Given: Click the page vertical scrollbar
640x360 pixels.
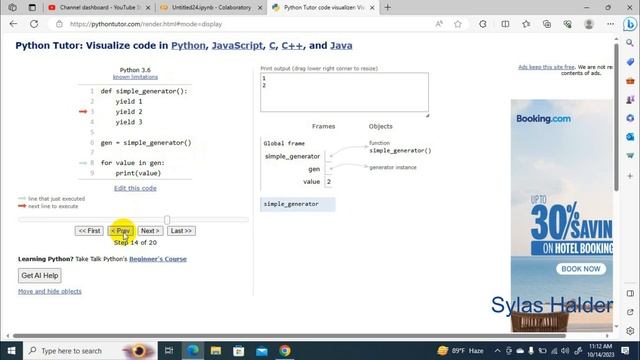Looking at the screenshot, I should [616, 117].
